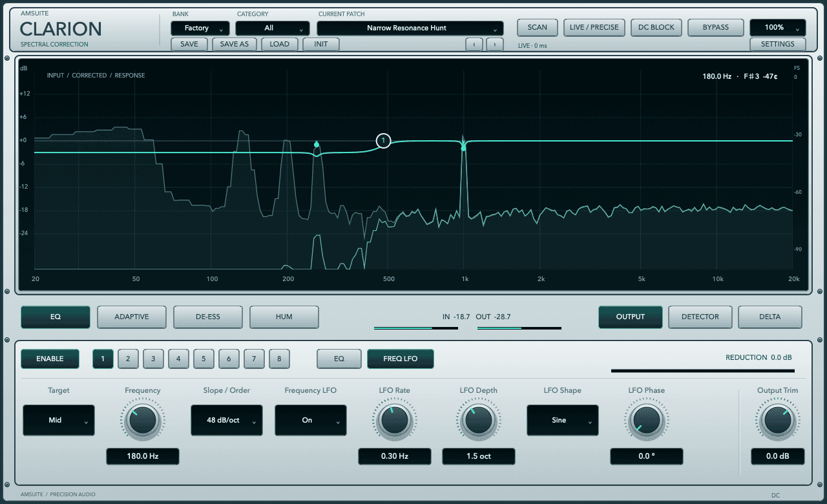Toggle the ENABLE band button
Image resolution: width=827 pixels, height=504 pixels.
point(50,359)
